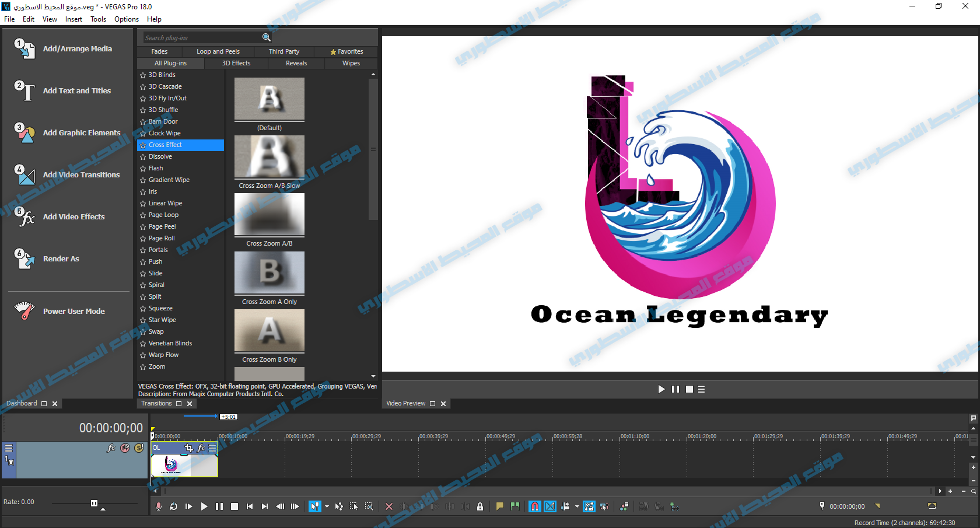980x528 pixels.
Task: Go to end of the project
Action: [x=264, y=506]
